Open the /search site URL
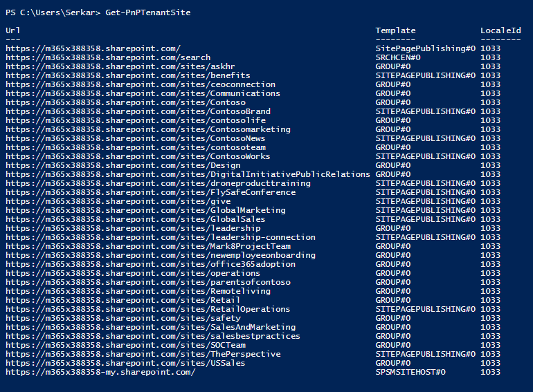Screen dimensions: 533x392 (x=107, y=57)
